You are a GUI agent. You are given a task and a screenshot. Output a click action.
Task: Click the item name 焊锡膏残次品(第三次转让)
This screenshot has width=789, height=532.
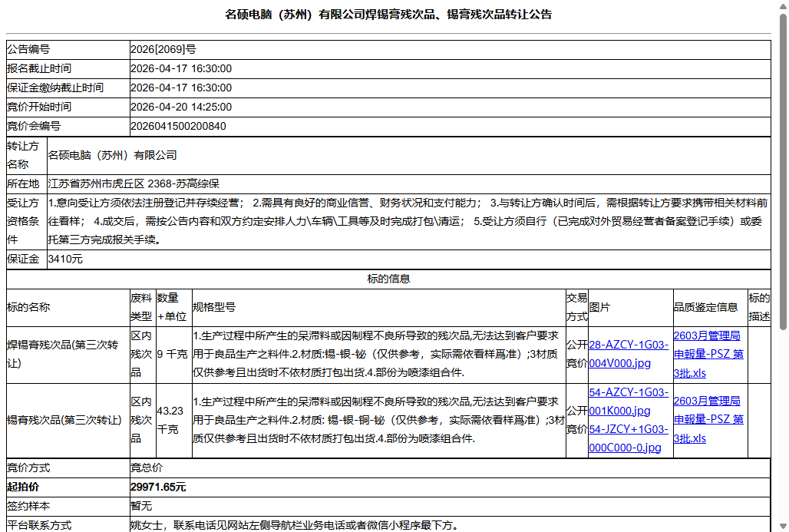click(63, 355)
